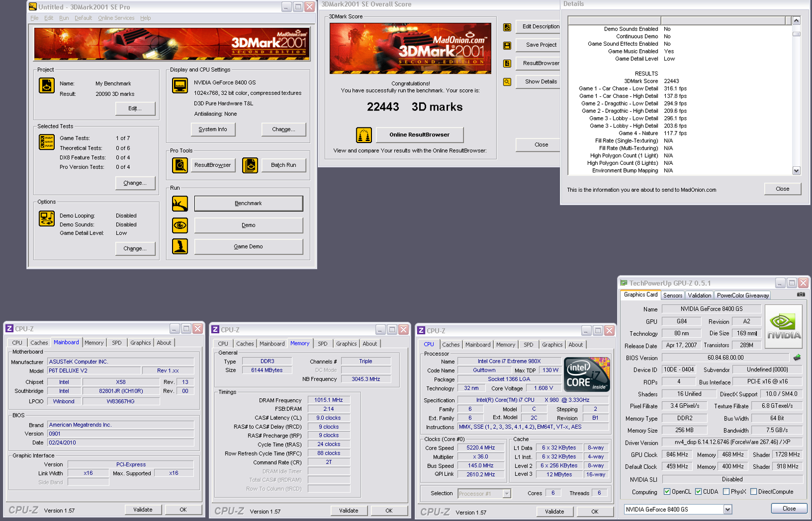The width and height of the screenshot is (812, 521).
Task: Click the Change... button in Display and CPU Settings
Action: pos(284,129)
